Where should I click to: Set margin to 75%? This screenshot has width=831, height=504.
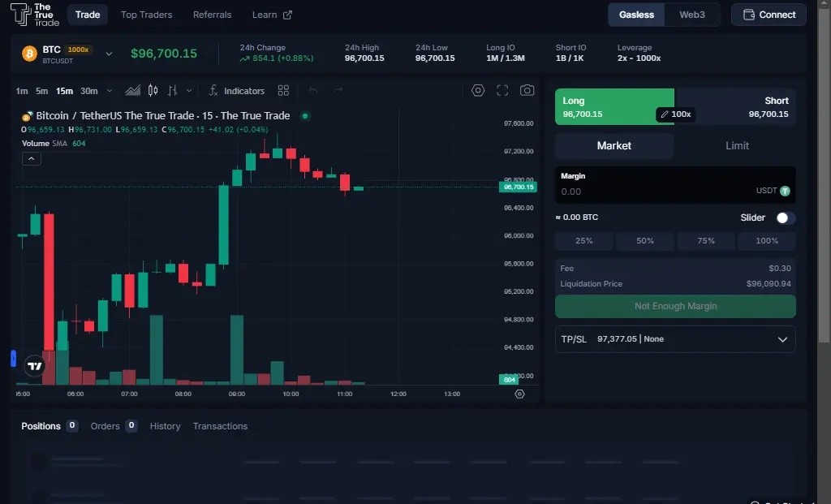706,240
